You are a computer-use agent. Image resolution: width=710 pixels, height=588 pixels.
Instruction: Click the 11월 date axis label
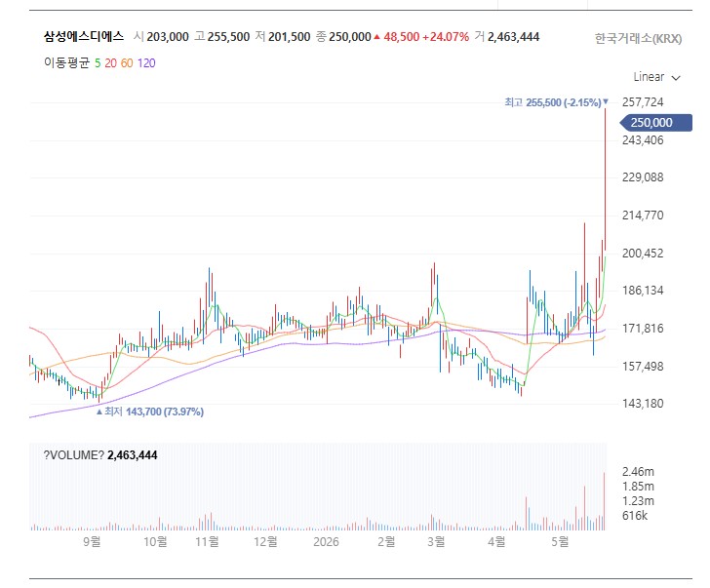[207, 541]
